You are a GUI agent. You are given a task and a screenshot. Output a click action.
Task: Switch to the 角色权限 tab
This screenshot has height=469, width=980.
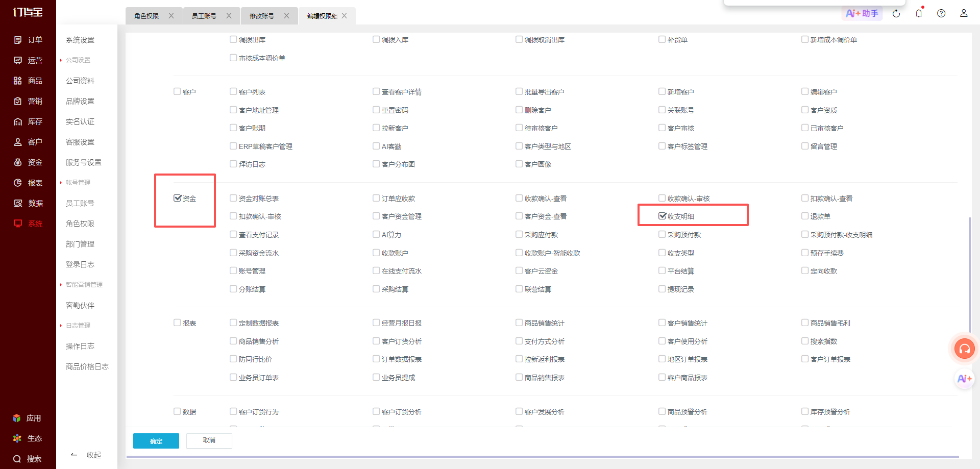[x=146, y=16]
